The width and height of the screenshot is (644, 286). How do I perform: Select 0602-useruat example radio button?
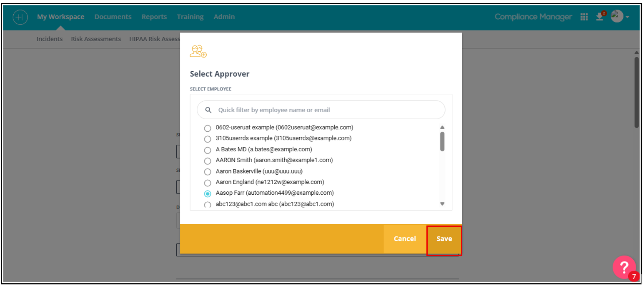[x=208, y=128]
